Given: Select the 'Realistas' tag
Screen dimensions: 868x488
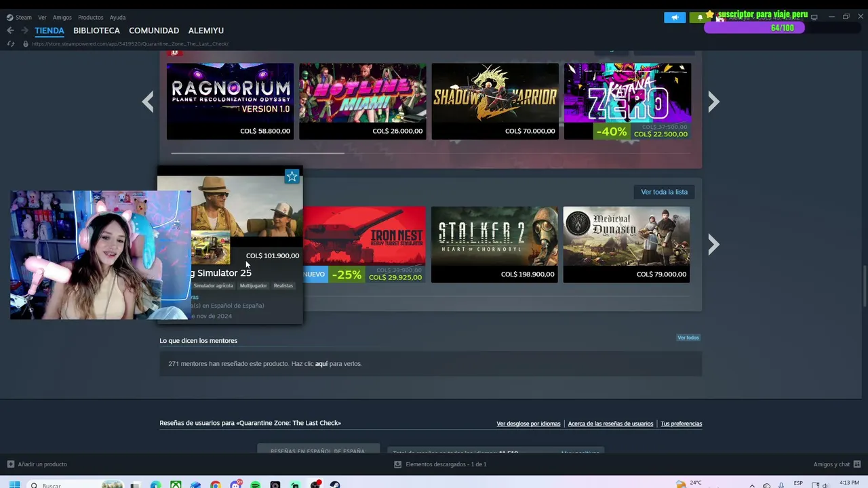Looking at the screenshot, I should coord(283,286).
